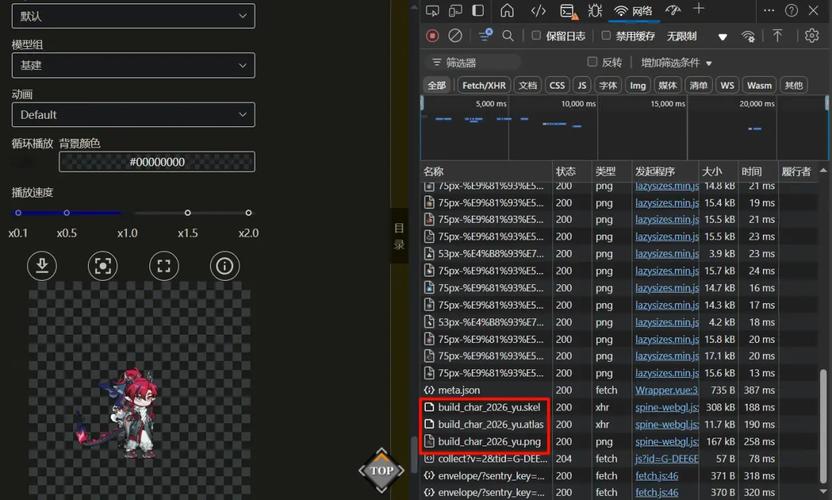The width and height of the screenshot is (832, 500).
Task: Open network search magnifier
Action: (x=508, y=36)
